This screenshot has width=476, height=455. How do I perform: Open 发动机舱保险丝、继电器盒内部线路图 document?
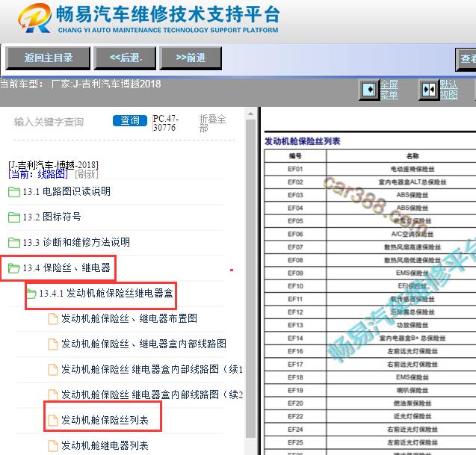[143, 344]
